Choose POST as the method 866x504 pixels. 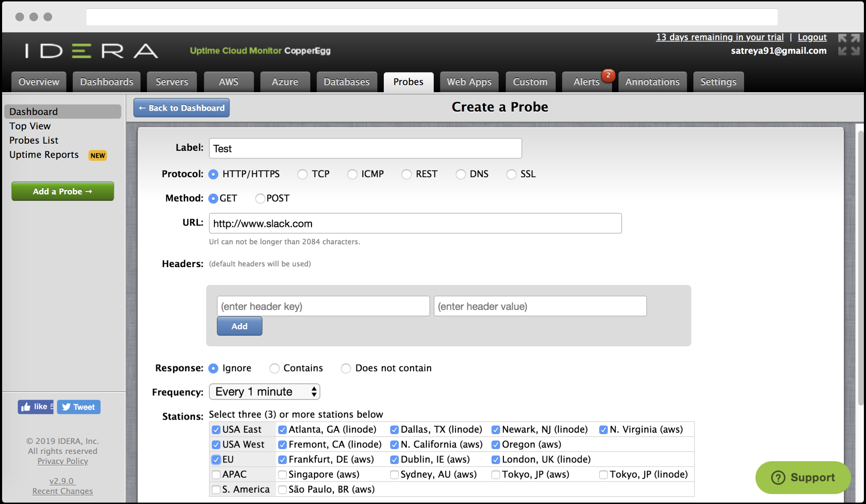(x=260, y=199)
